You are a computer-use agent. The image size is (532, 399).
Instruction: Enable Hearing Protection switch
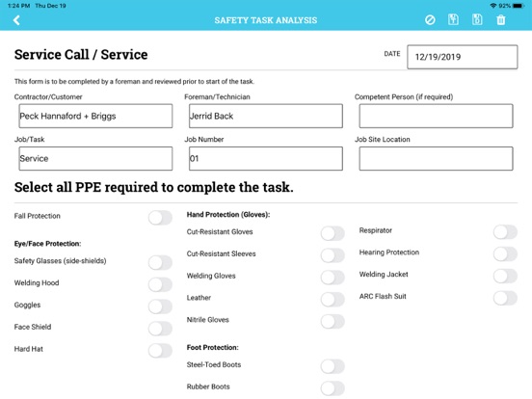tap(505, 253)
